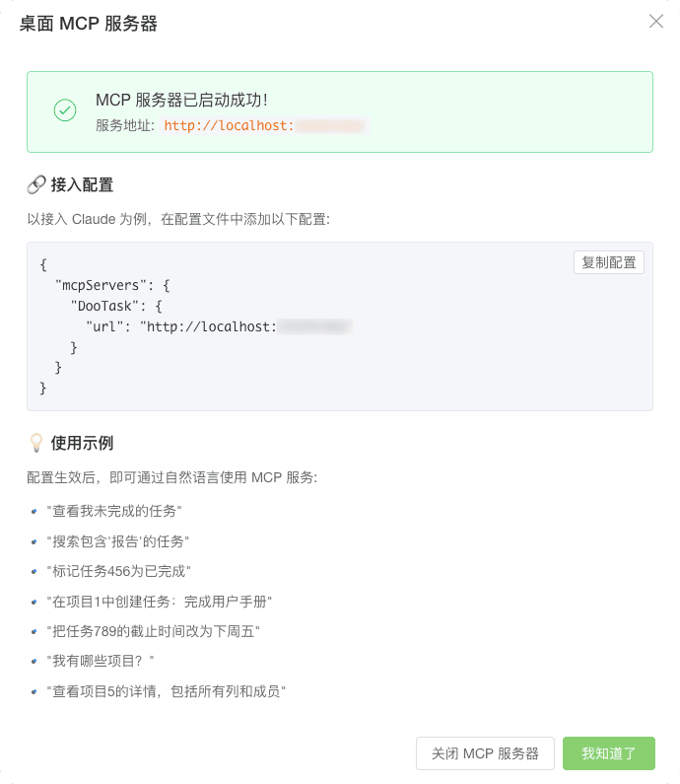680x784 pixels.
Task: Click the 关闭 MCP 服务器 button
Action: (x=485, y=753)
